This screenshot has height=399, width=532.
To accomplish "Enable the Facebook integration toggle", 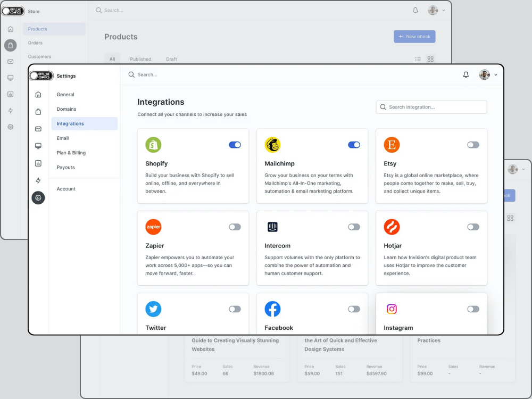I will coord(354,309).
